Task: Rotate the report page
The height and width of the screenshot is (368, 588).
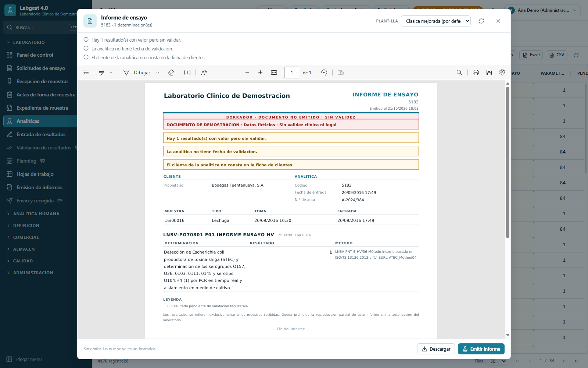Action: [324, 72]
